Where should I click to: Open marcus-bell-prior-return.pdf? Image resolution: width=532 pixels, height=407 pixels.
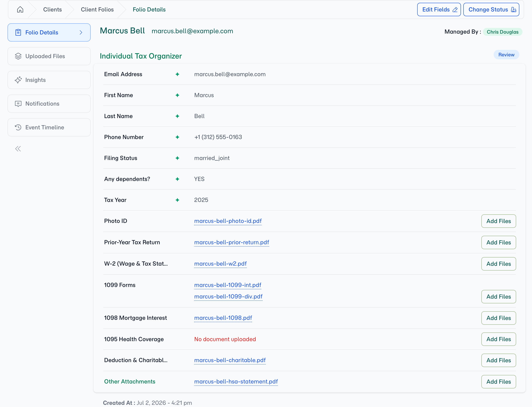232,242
